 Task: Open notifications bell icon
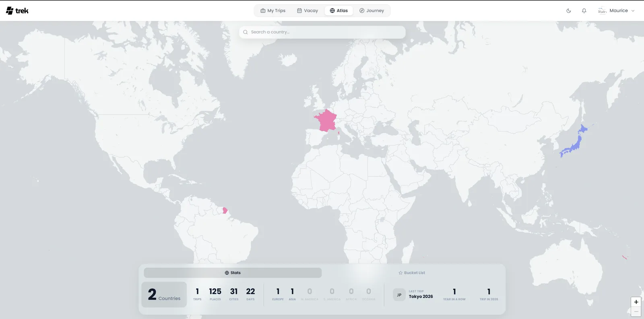tap(584, 11)
